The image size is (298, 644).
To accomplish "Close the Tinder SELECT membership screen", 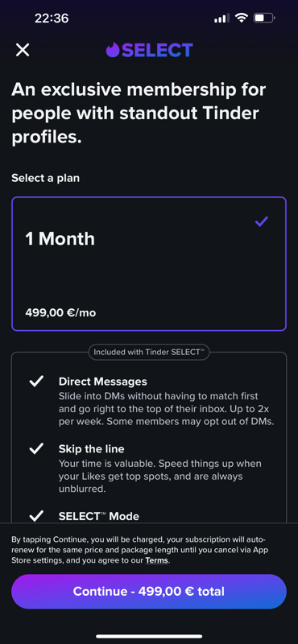I will [23, 50].
